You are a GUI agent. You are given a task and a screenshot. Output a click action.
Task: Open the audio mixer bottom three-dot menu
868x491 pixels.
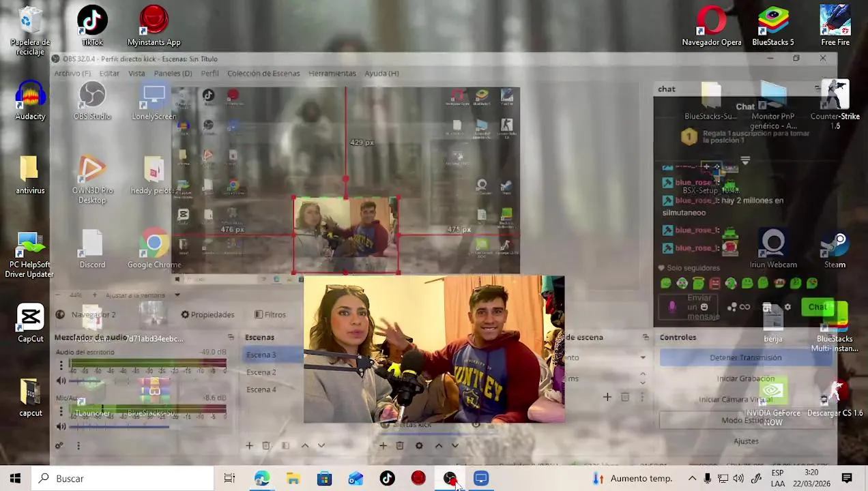(78, 445)
